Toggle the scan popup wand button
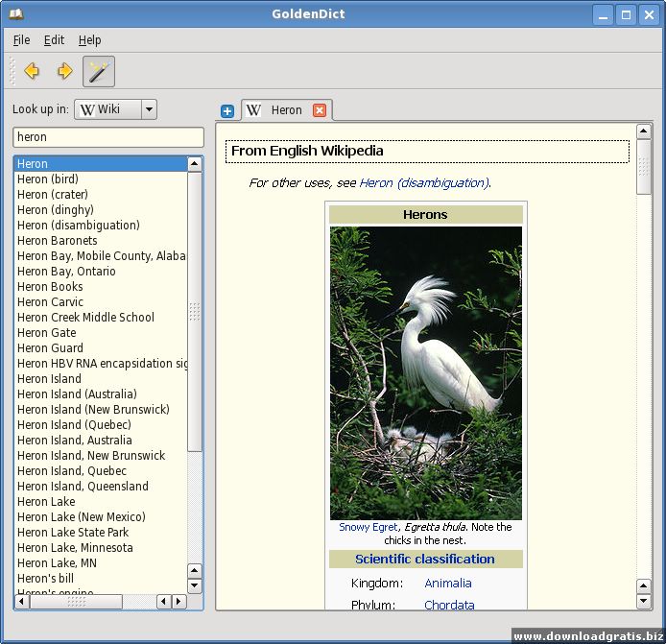The image size is (666, 644). [x=99, y=71]
